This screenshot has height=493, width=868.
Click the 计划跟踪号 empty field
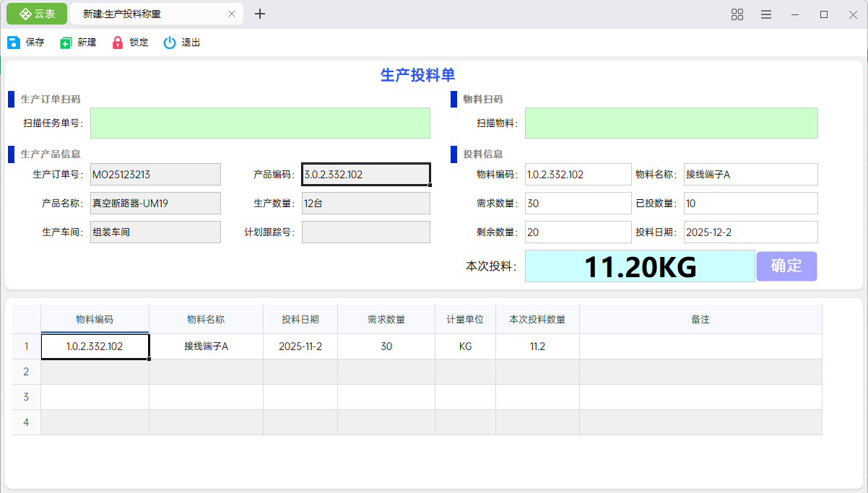click(x=365, y=232)
